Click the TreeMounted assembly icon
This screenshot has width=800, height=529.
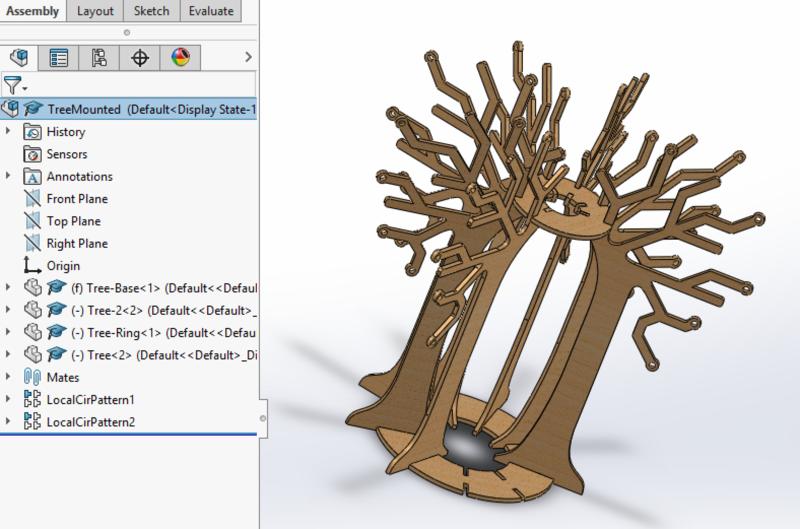[x=10, y=109]
